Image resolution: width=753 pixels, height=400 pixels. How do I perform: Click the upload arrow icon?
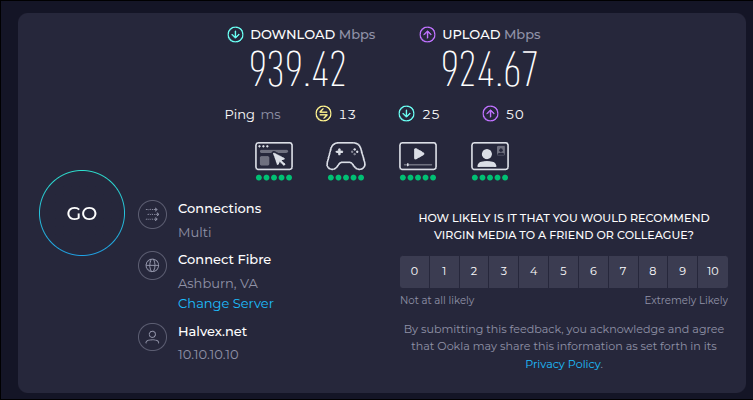(427, 35)
